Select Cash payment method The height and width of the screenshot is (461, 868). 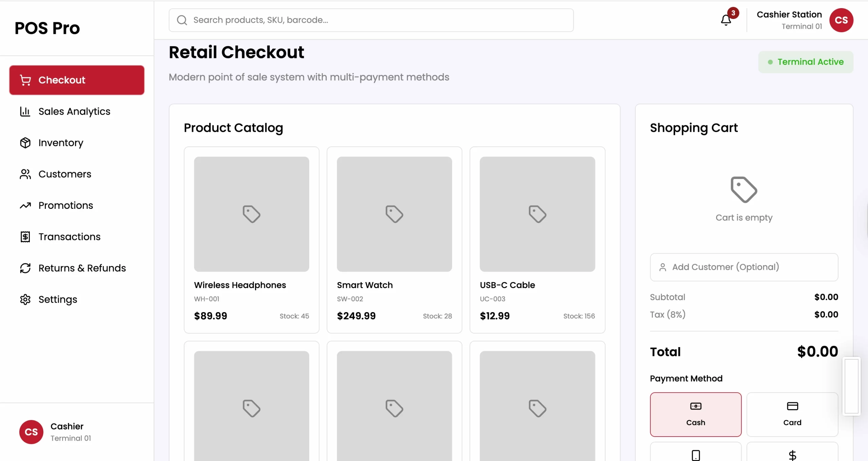tap(695, 414)
